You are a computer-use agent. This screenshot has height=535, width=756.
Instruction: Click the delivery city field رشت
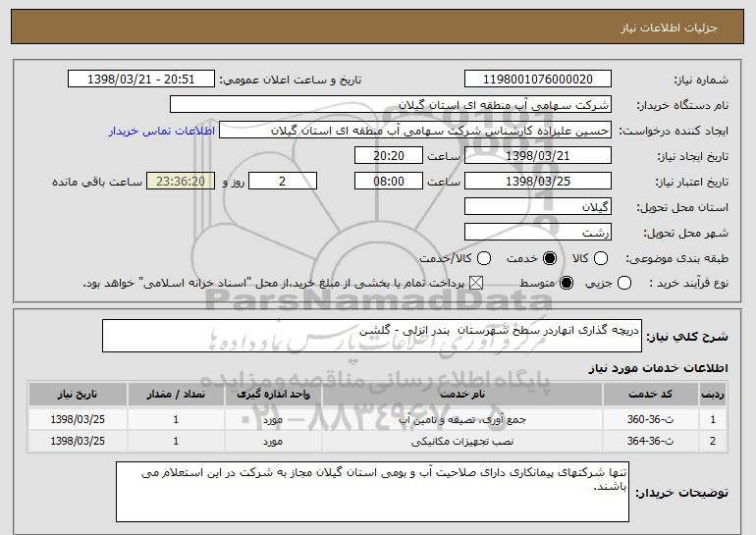click(x=538, y=233)
